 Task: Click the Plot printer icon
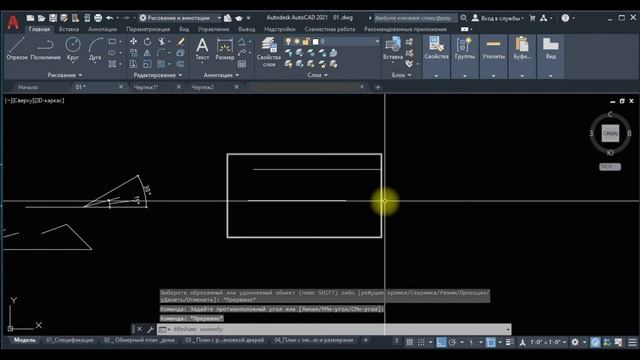[98, 18]
